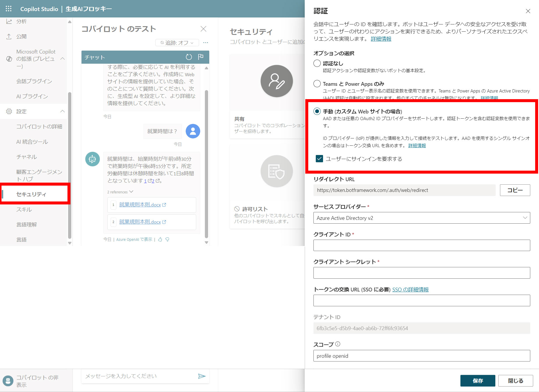The image size is (539, 392).
Task: Close the Copilot test pane
Action: [203, 29]
